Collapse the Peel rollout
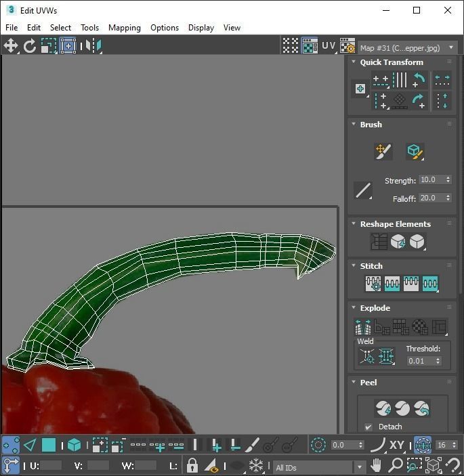This screenshot has height=476, width=464. click(x=354, y=382)
